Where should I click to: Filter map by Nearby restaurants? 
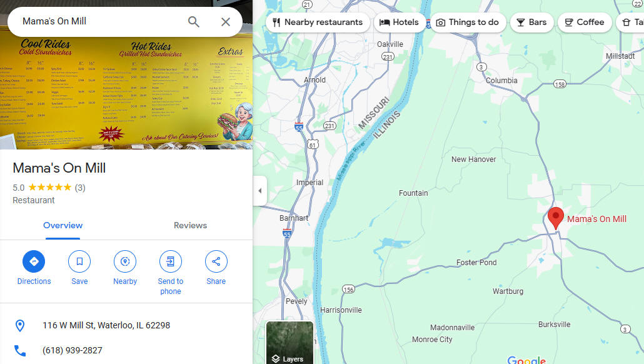(x=318, y=22)
